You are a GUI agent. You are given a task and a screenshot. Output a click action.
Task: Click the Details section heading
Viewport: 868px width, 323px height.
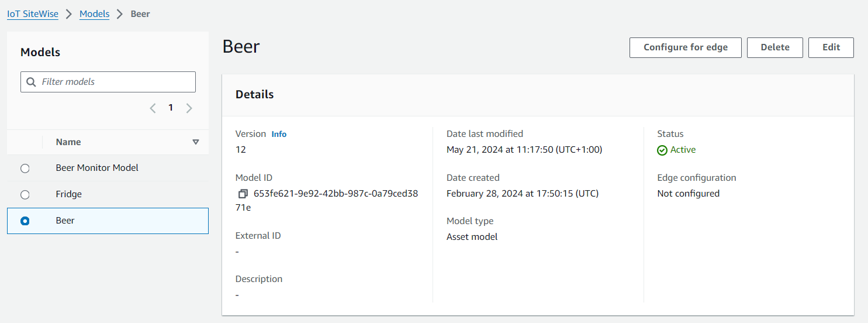coord(255,94)
